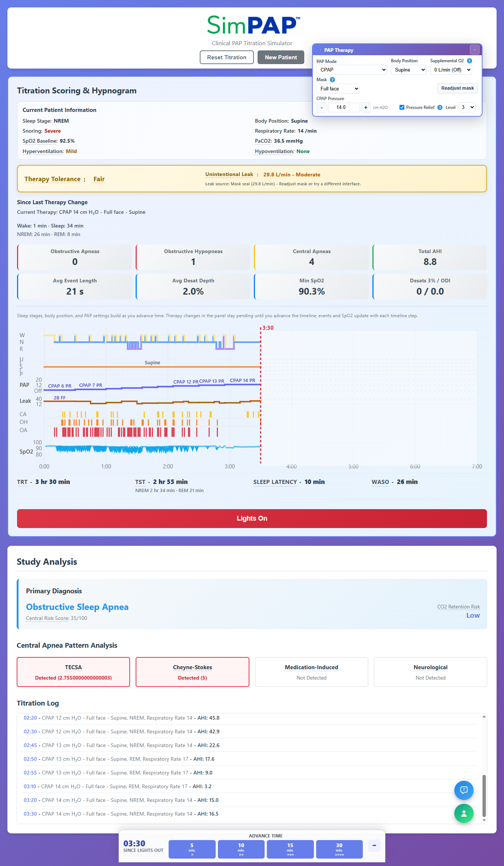Select the TECSA Detected card
This screenshot has width=504, height=866.
pyautogui.click(x=73, y=672)
